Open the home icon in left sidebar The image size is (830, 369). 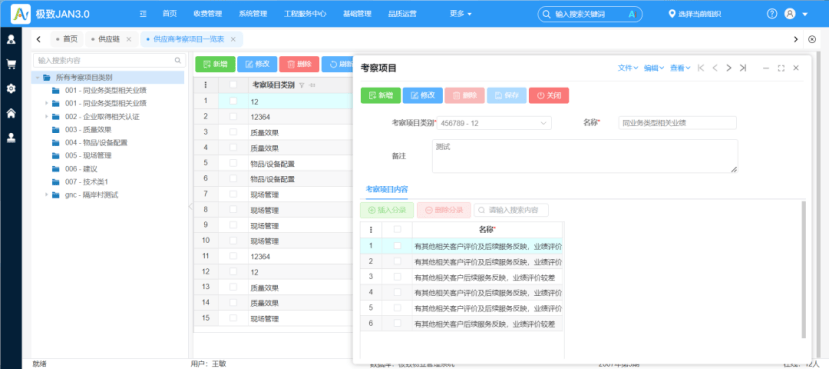[11, 113]
